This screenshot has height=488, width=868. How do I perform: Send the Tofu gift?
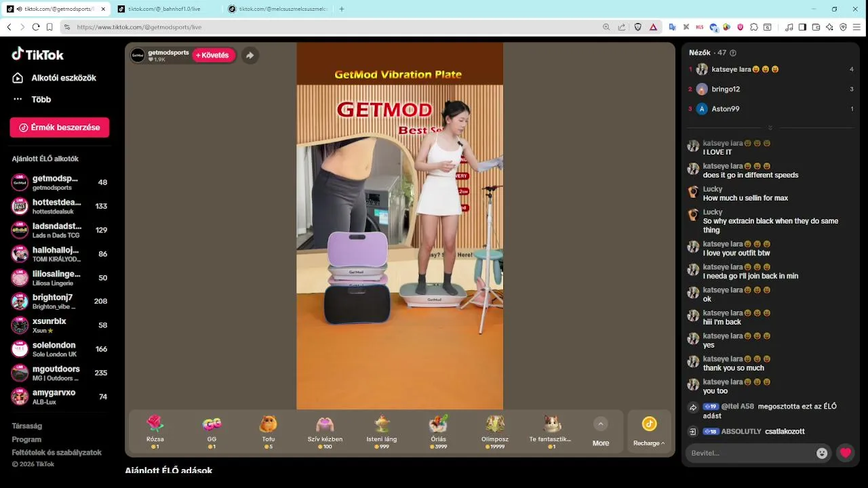click(x=268, y=432)
